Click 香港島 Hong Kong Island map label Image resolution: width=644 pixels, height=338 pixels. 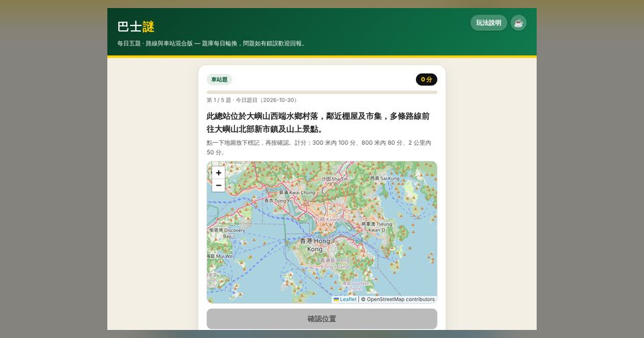click(x=335, y=264)
